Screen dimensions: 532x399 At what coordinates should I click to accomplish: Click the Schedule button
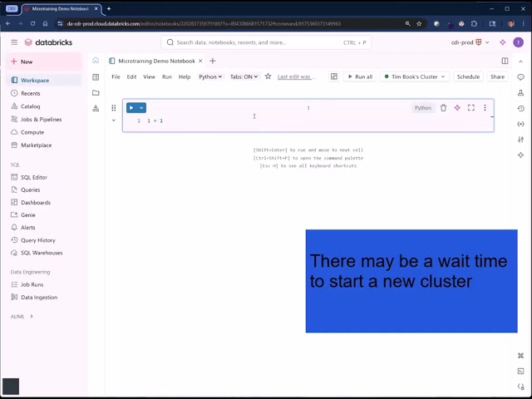[x=468, y=76]
